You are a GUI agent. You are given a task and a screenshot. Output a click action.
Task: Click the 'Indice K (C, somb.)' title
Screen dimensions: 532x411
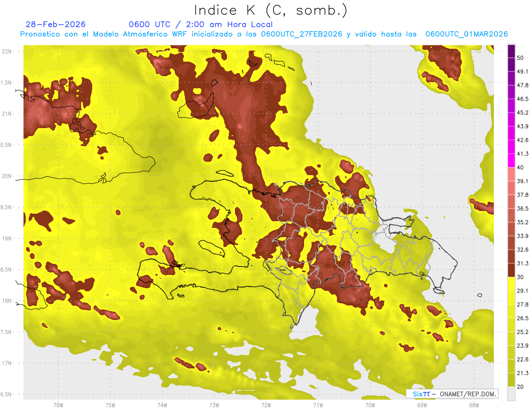(x=270, y=10)
